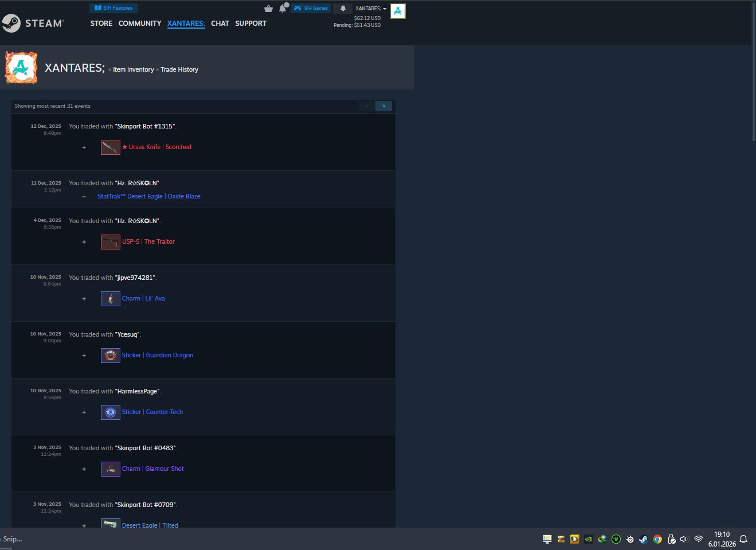This screenshot has width=756, height=550.
Task: Click the Steam notifications bell button
Action: coord(343,8)
